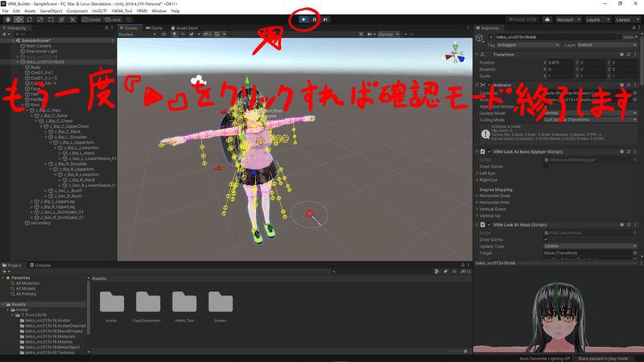Click the Hierarchy add (+) button

coord(6,34)
